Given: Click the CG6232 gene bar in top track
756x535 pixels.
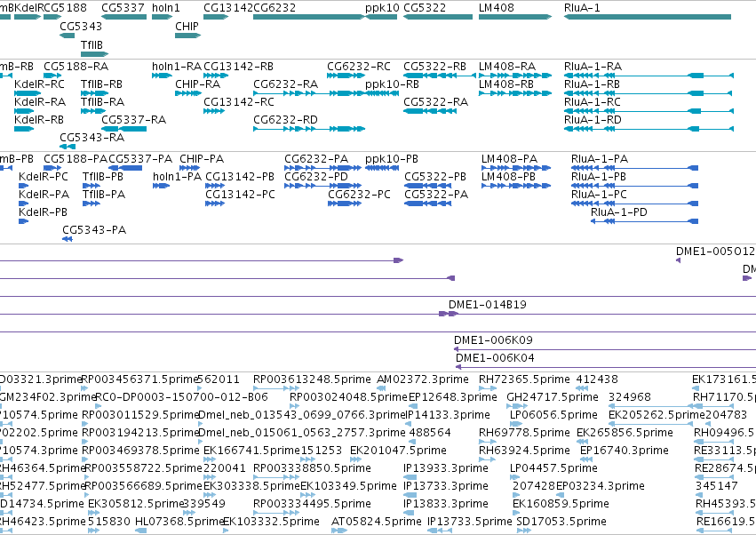Looking at the screenshot, I should pyautogui.click(x=309, y=17).
